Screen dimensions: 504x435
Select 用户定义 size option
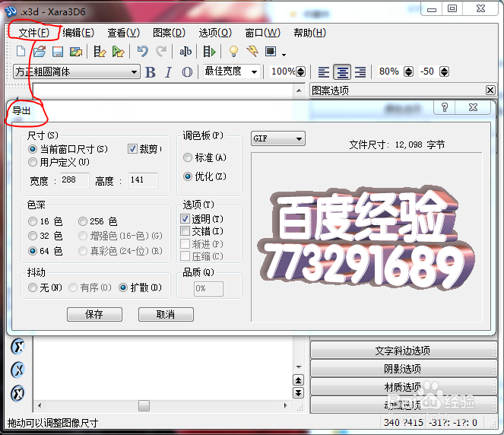tap(59, 162)
